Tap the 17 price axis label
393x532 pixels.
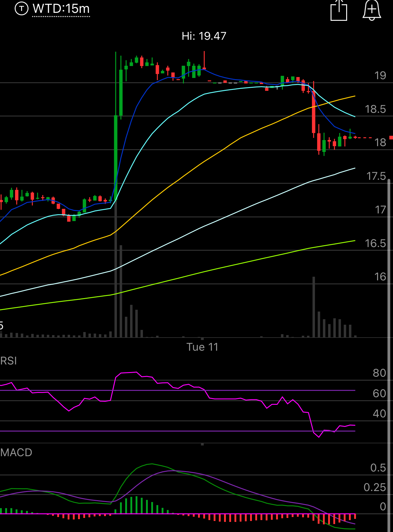380,210
